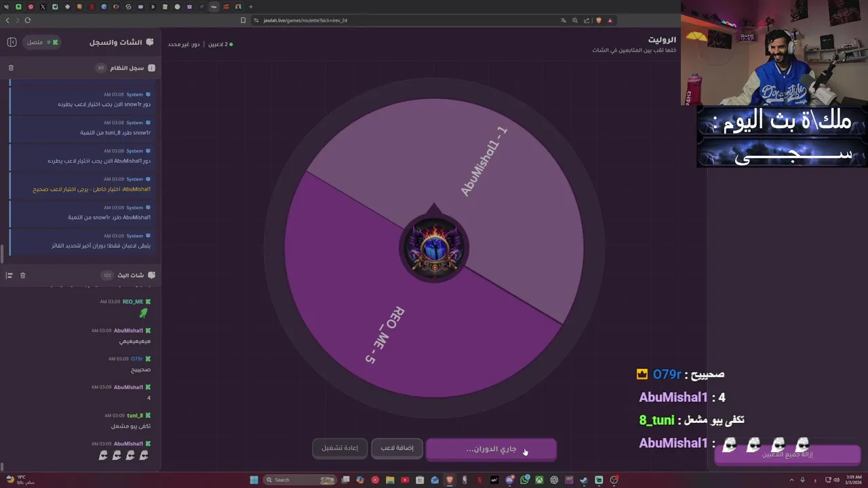Screen dimensions: 868x488
Task: Click the الشات والسجل header chat icon
Action: (150, 42)
